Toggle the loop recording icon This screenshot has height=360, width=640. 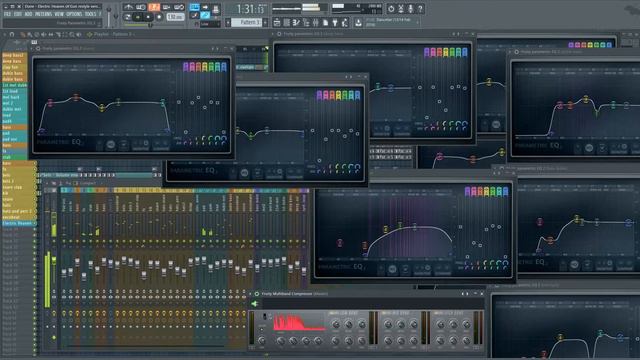tap(179, 7)
